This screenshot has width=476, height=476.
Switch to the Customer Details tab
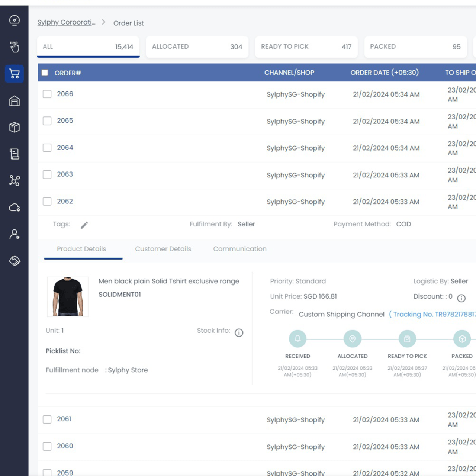coord(163,249)
